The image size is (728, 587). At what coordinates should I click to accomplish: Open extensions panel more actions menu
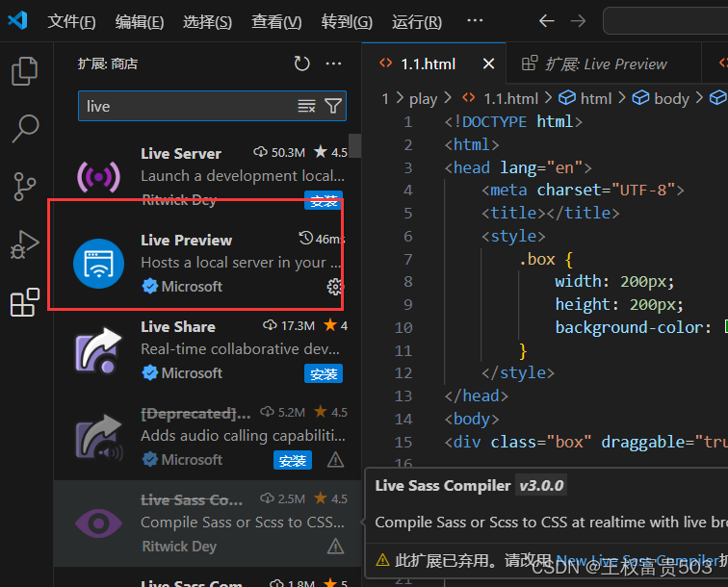pyautogui.click(x=333, y=64)
